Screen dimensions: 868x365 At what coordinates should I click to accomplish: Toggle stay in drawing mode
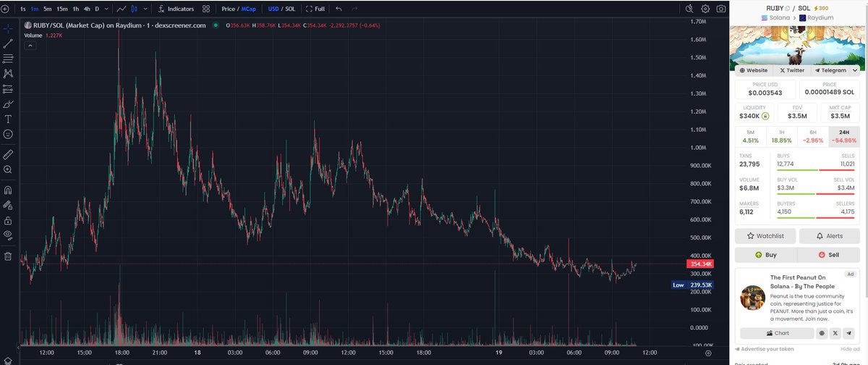pos(8,205)
